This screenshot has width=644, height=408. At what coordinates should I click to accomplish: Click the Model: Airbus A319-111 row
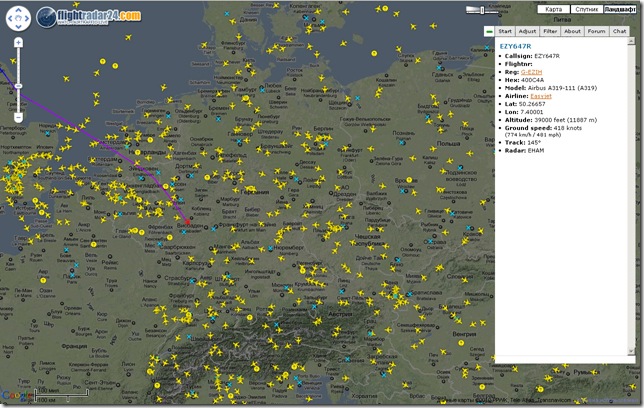pos(550,88)
